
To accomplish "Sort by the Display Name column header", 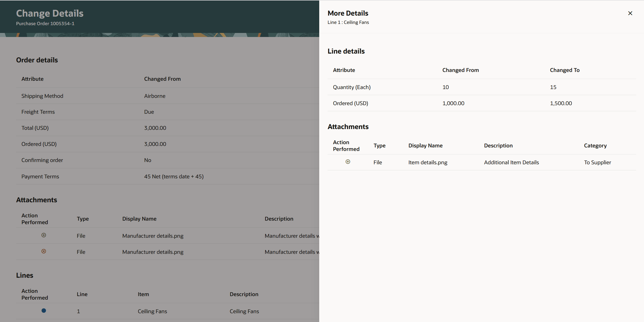I will coord(425,145).
